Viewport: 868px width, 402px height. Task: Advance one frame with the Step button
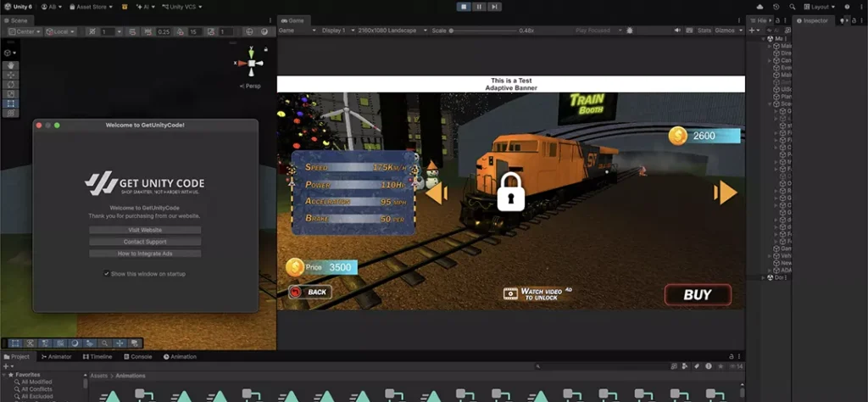[495, 7]
